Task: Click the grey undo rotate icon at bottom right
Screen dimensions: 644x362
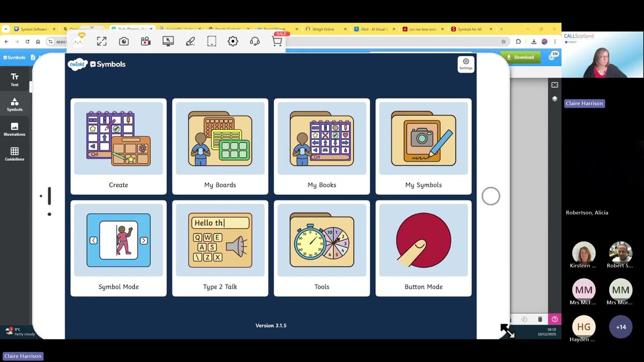Action: pyautogui.click(x=524, y=319)
